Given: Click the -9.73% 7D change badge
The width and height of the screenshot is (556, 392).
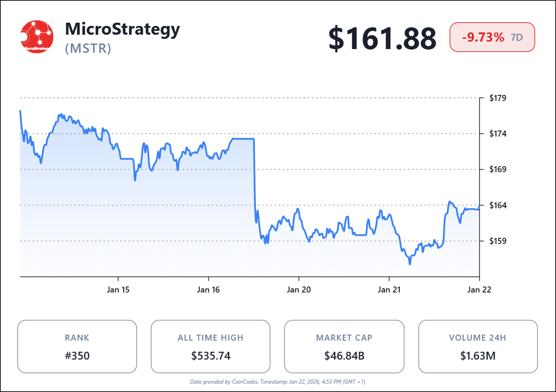Looking at the screenshot, I should point(492,37).
